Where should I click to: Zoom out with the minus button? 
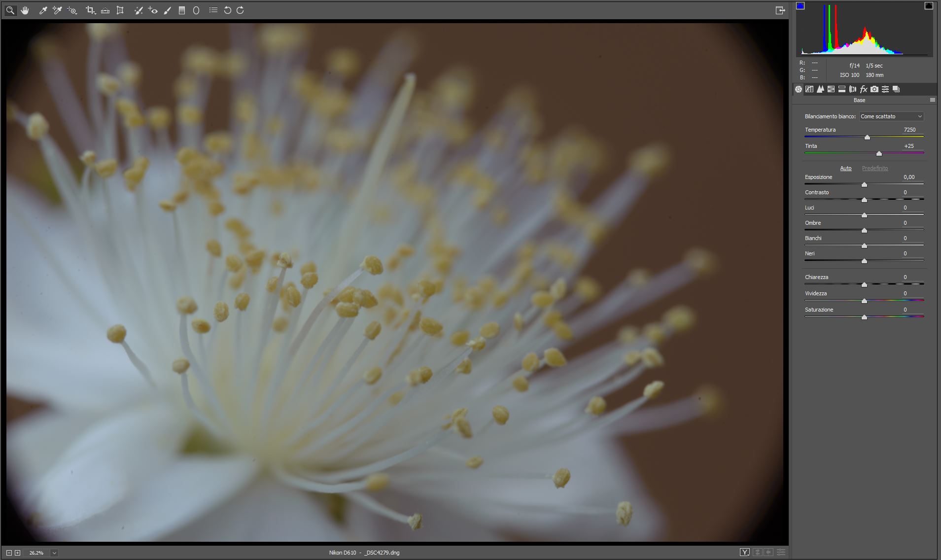pyautogui.click(x=9, y=553)
